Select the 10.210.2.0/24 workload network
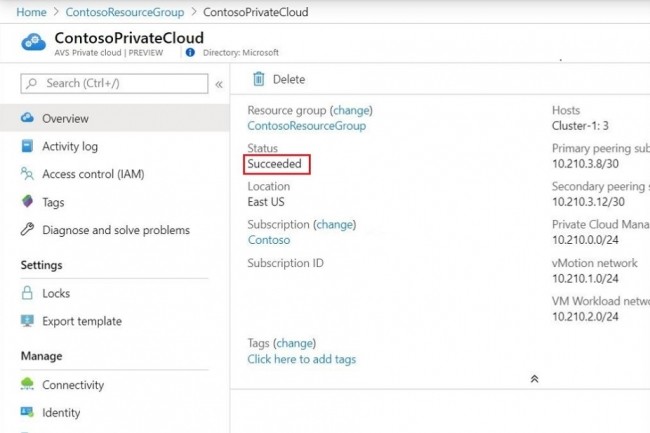This screenshot has width=650, height=433. [585, 317]
